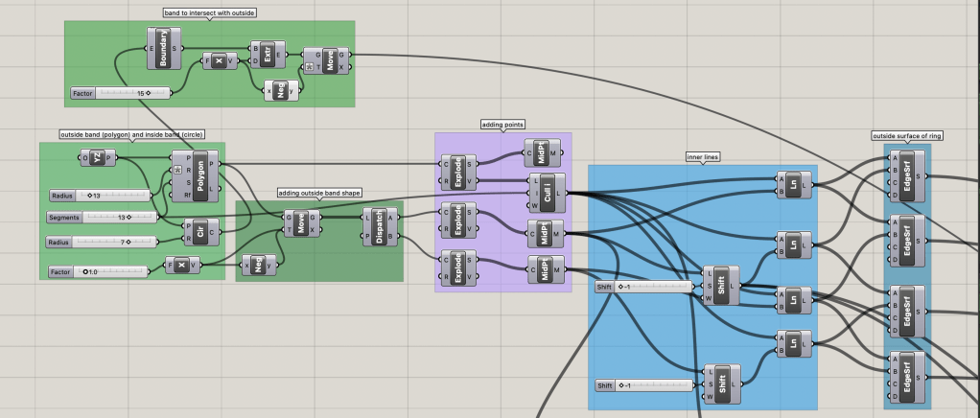Click the 'inner lines' group label
Screen dimensions: 980x418
click(x=702, y=156)
